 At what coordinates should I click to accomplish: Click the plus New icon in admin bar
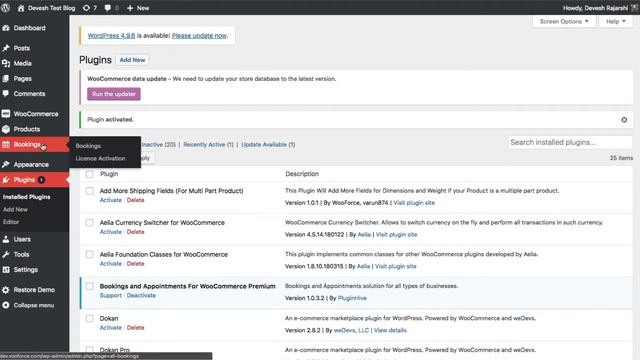tap(130, 8)
